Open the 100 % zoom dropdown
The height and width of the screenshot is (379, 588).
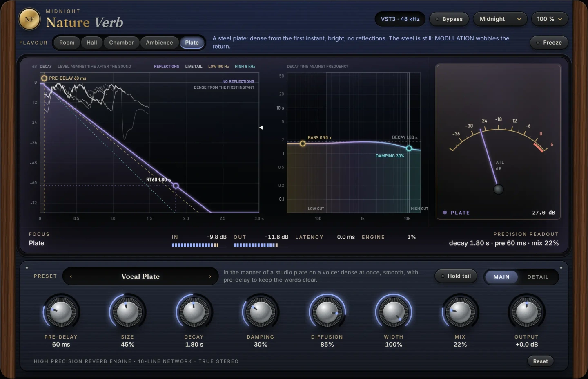pos(550,19)
